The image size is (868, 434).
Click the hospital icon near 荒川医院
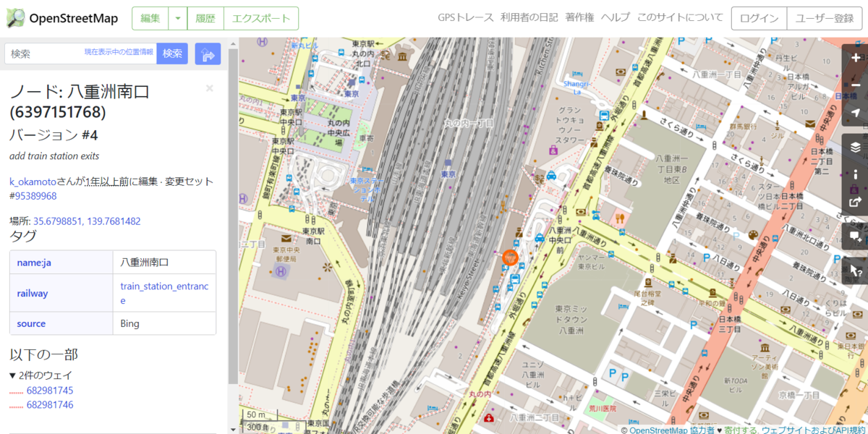[490, 418]
